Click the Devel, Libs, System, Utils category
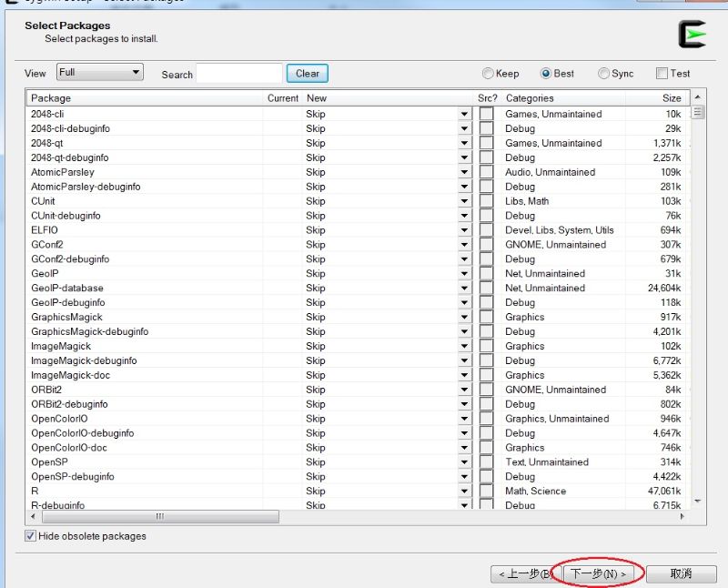Screen dimensions: 728x588 tap(559, 230)
